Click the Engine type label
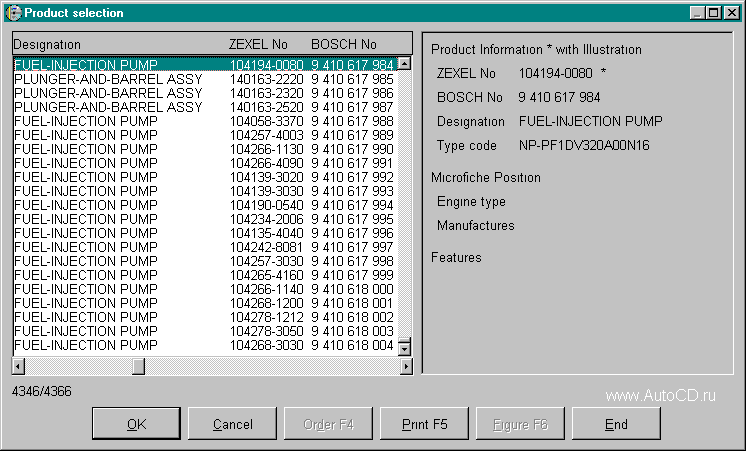 pyautogui.click(x=471, y=202)
